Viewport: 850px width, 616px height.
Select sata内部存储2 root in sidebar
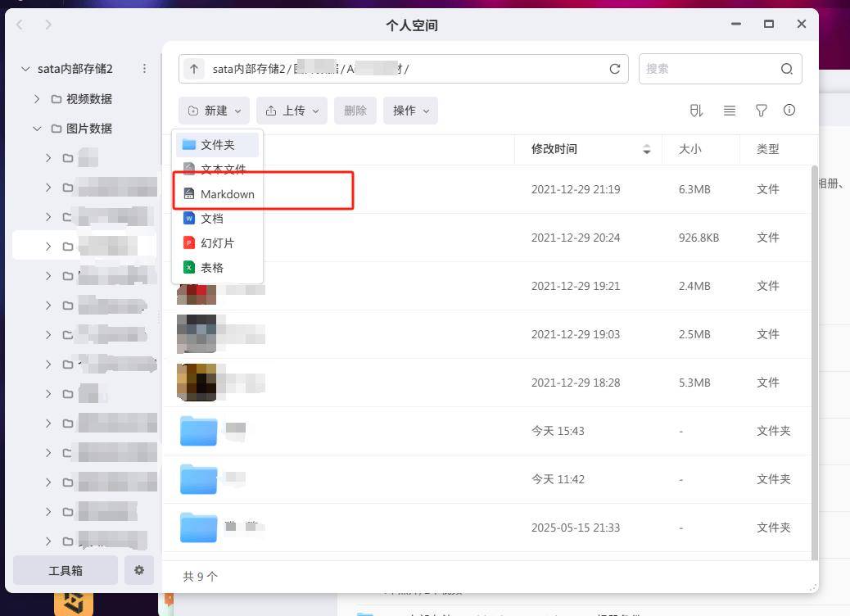click(x=75, y=69)
